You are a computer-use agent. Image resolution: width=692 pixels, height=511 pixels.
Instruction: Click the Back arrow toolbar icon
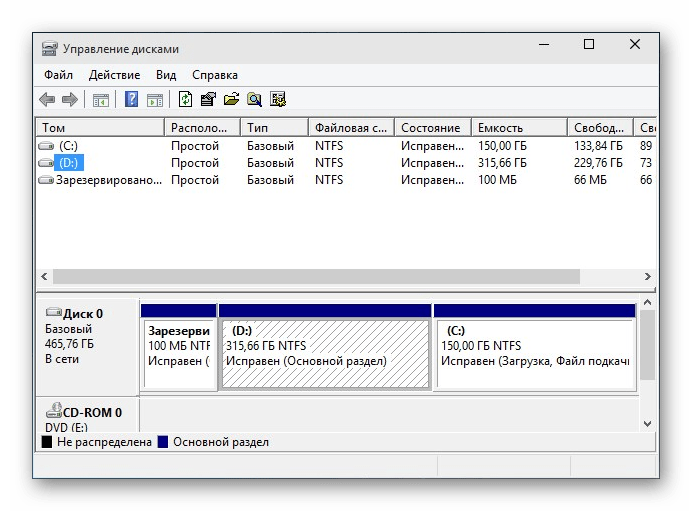point(47,100)
